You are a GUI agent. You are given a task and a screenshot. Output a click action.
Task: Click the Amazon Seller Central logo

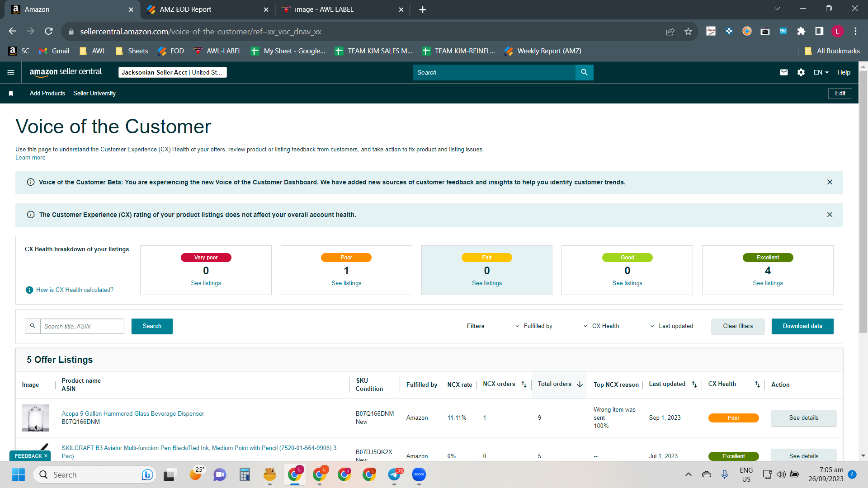[66, 72]
